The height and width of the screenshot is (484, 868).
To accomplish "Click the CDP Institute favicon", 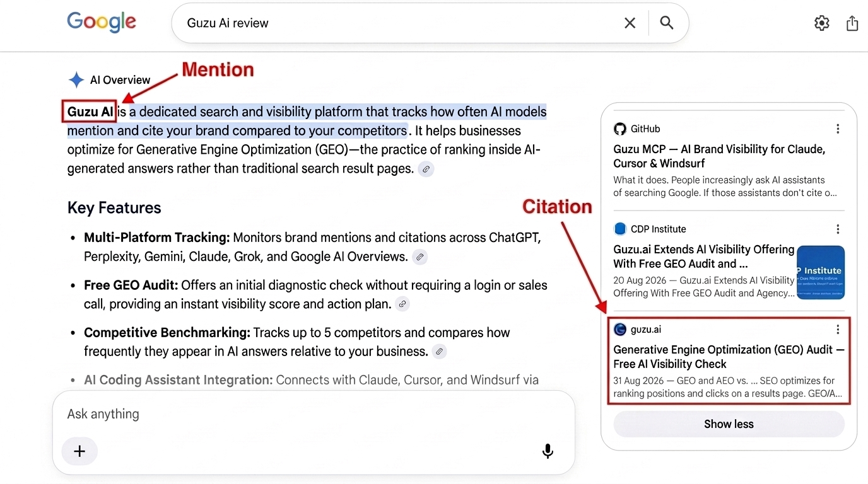I will 620,229.
